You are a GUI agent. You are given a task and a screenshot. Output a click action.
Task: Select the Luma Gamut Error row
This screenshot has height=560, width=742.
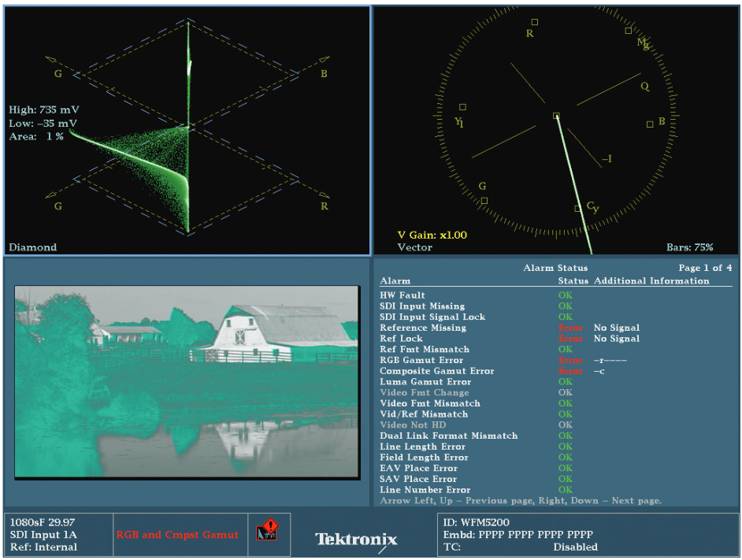click(x=555, y=382)
